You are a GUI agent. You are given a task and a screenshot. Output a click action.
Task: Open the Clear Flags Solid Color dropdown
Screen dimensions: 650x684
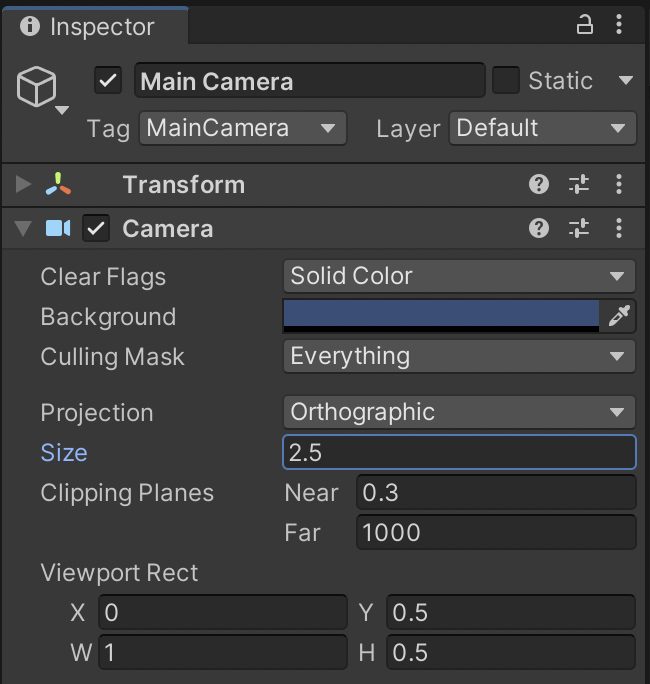coord(459,276)
